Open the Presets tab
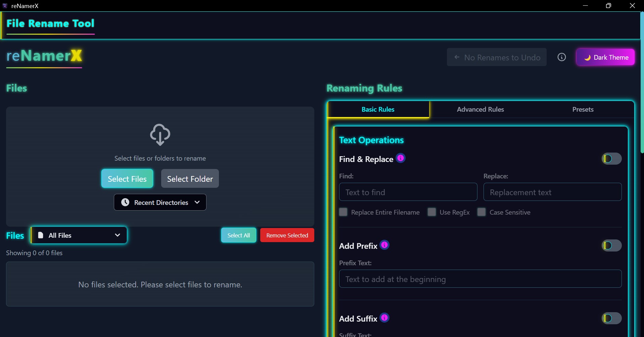The image size is (644, 337). 583,109
